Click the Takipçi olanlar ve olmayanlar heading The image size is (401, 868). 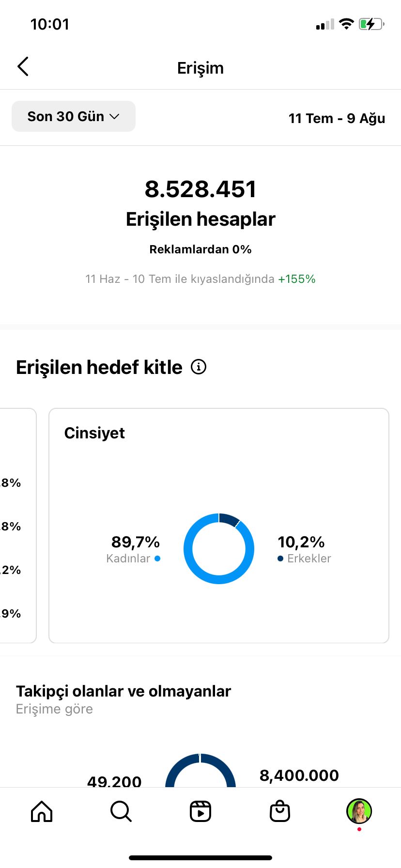(x=123, y=691)
